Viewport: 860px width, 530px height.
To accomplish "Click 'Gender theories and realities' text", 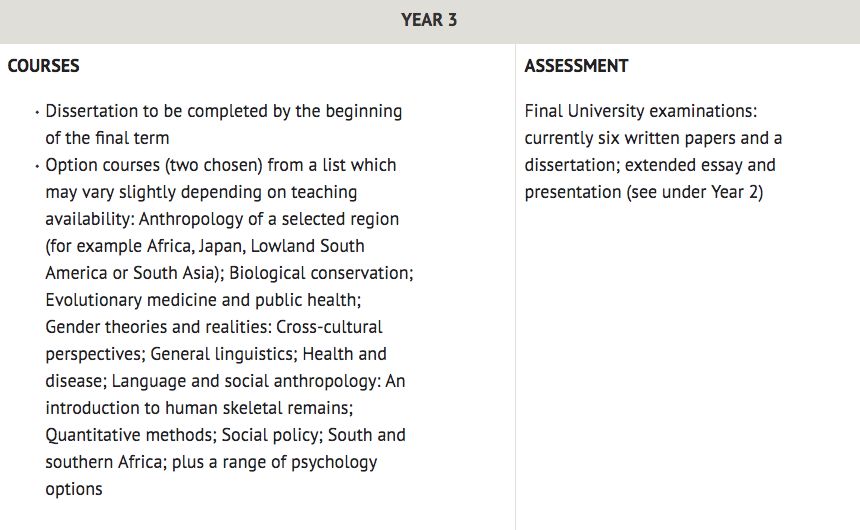I will pos(157,327).
